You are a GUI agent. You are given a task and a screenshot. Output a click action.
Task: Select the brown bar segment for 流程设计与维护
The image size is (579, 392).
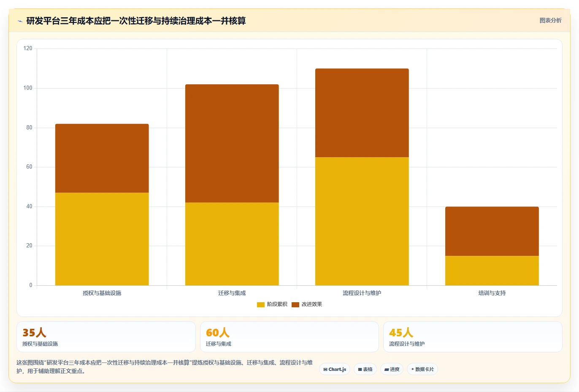click(362, 113)
